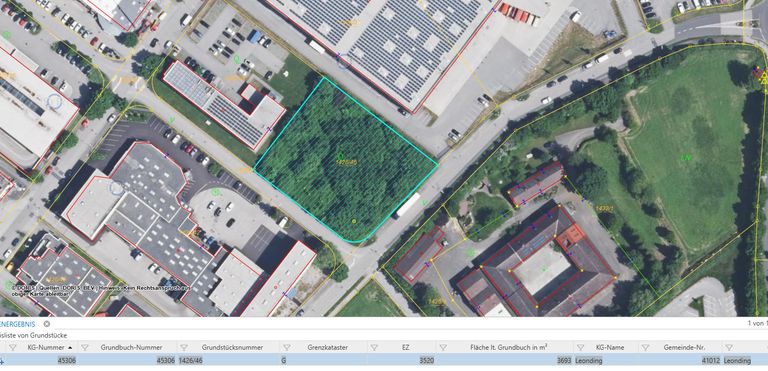This screenshot has width=768, height=371.
Task: Open the filter for KG-Name column
Action: click(x=580, y=347)
